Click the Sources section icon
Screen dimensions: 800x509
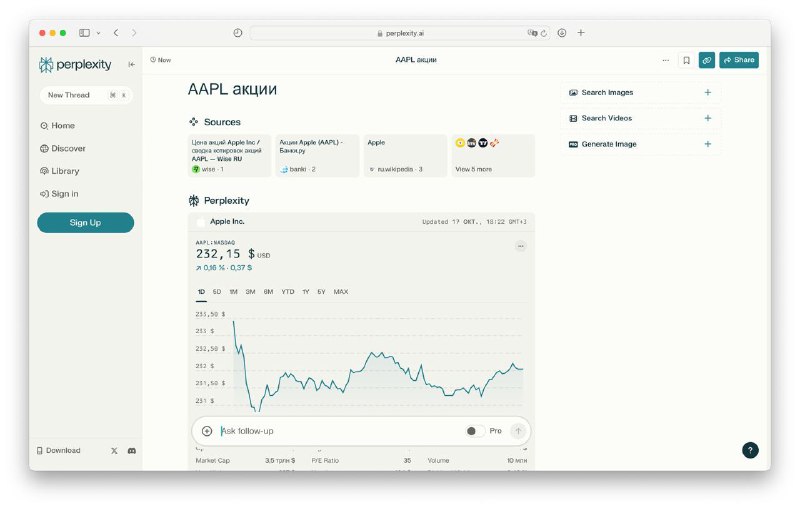[193, 122]
